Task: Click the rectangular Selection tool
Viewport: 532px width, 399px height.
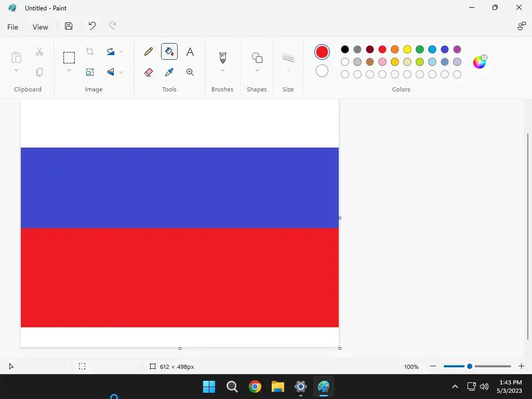Action: pos(69,58)
